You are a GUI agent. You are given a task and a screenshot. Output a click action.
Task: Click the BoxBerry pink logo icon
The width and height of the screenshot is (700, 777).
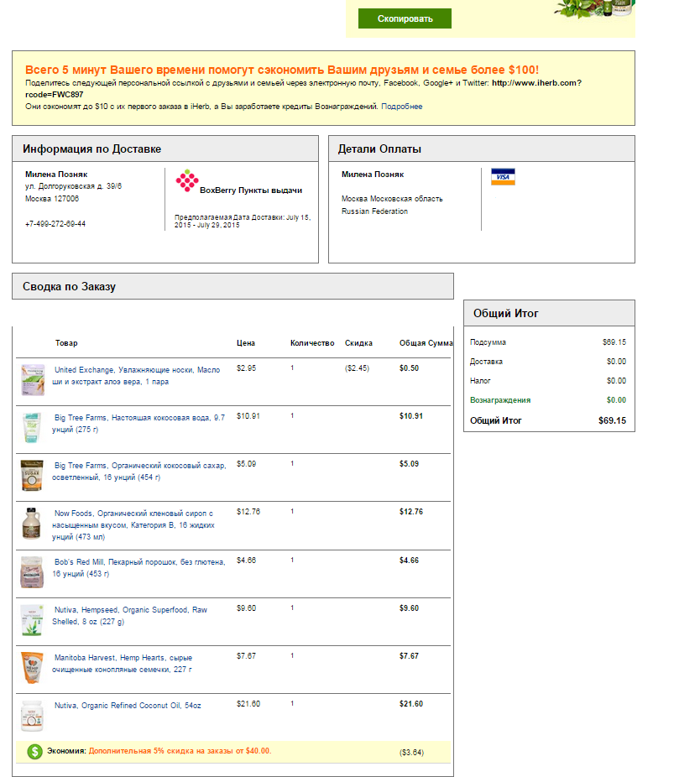point(186,180)
